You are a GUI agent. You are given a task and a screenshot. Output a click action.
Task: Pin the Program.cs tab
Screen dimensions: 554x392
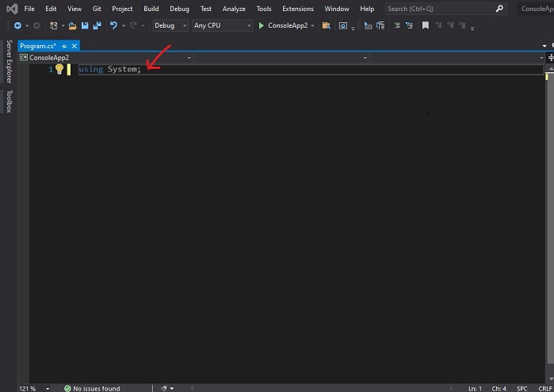click(64, 46)
